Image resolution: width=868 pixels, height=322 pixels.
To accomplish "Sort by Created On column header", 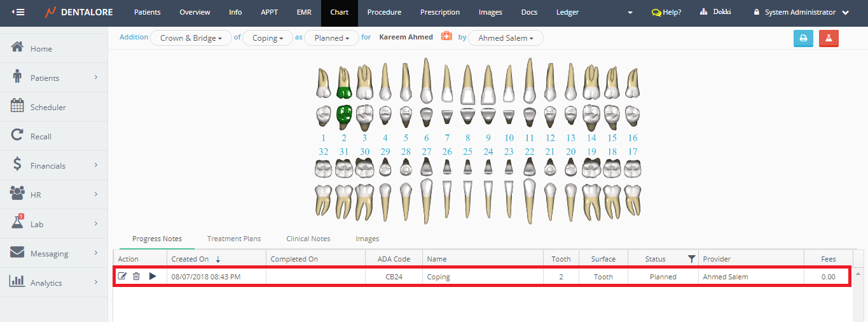I will tap(190, 259).
